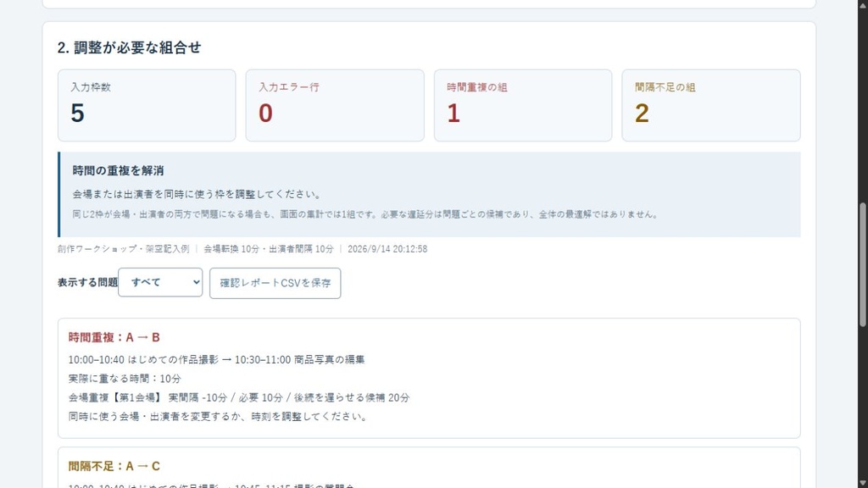Click the heading 2. 調整が必要な組合せ
Viewport: 868px width, 488px height.
coord(129,47)
